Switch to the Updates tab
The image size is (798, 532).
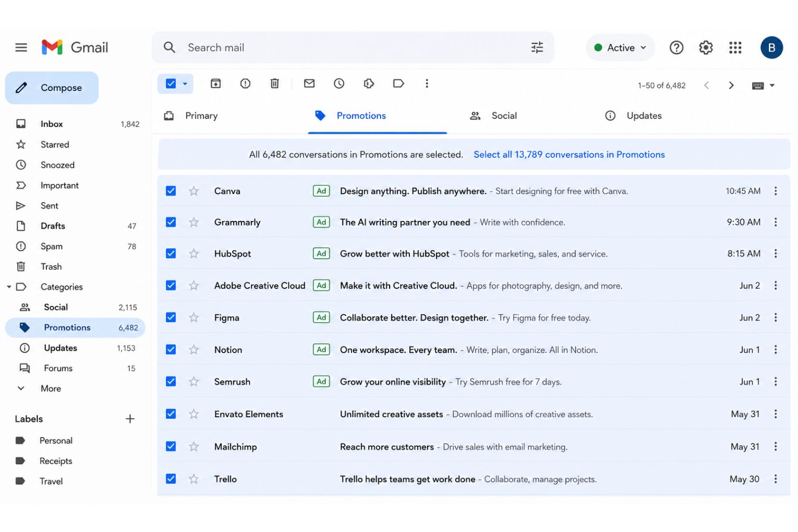634,116
